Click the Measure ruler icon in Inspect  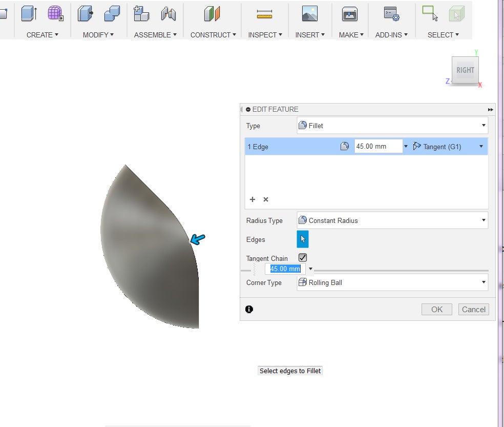[264, 14]
